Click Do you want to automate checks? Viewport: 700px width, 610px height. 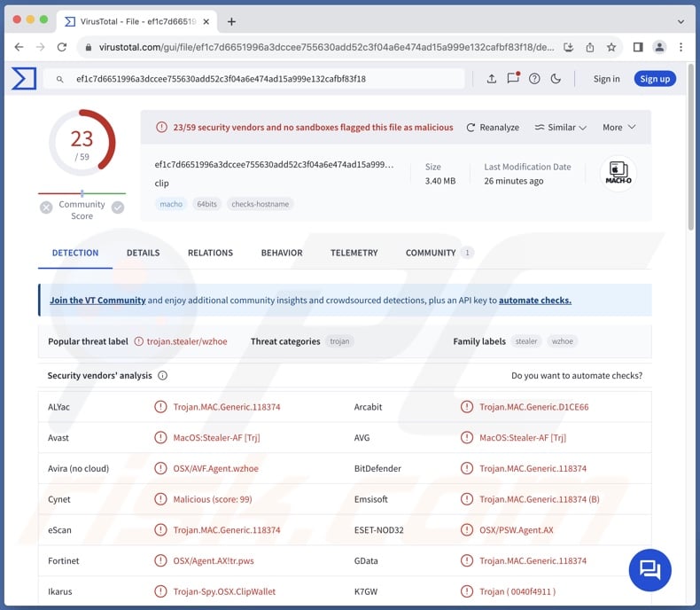576,376
